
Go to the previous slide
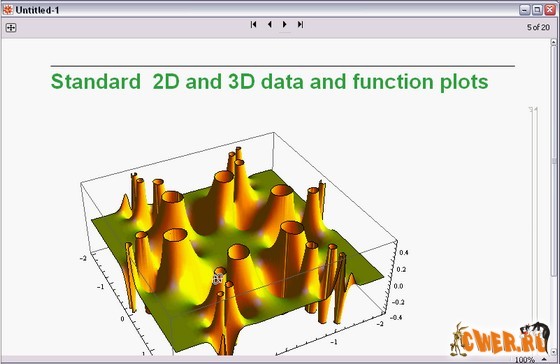click(270, 24)
